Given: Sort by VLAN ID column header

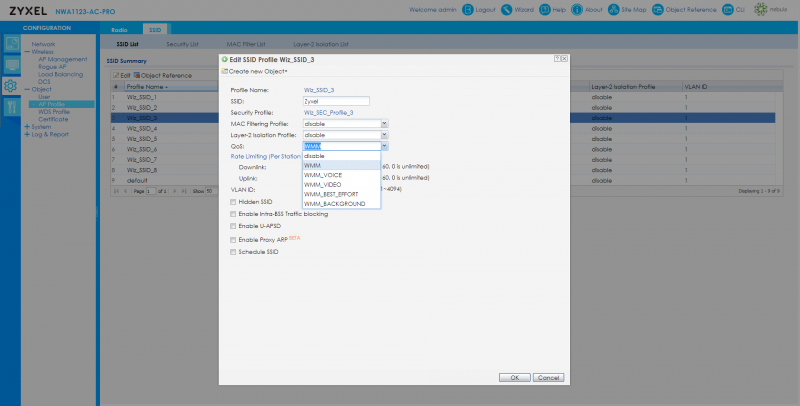Looking at the screenshot, I should 732,87.
